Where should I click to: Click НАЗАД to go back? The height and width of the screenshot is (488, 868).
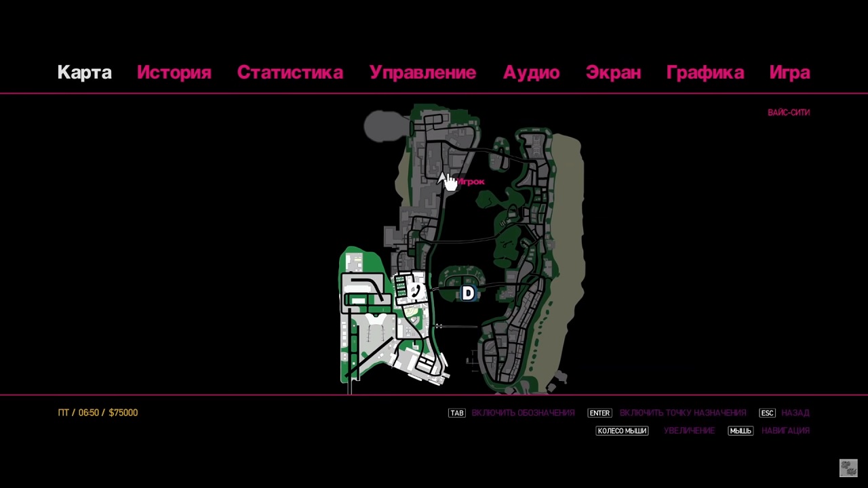795,413
